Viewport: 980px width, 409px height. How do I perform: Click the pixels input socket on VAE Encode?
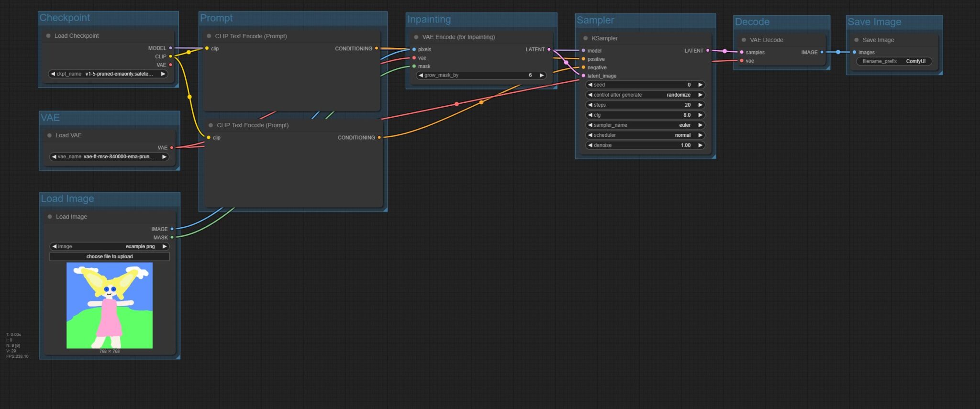(414, 49)
